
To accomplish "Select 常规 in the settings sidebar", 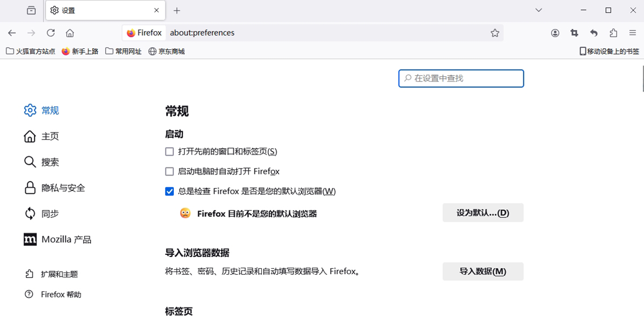I will (x=42, y=111).
